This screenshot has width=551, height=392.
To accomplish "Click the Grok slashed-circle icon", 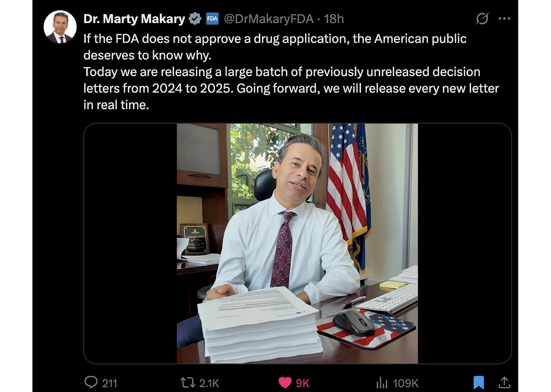I will click(x=482, y=19).
